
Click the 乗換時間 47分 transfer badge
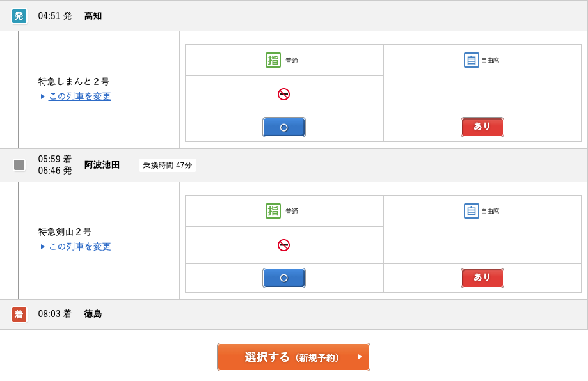click(x=168, y=165)
